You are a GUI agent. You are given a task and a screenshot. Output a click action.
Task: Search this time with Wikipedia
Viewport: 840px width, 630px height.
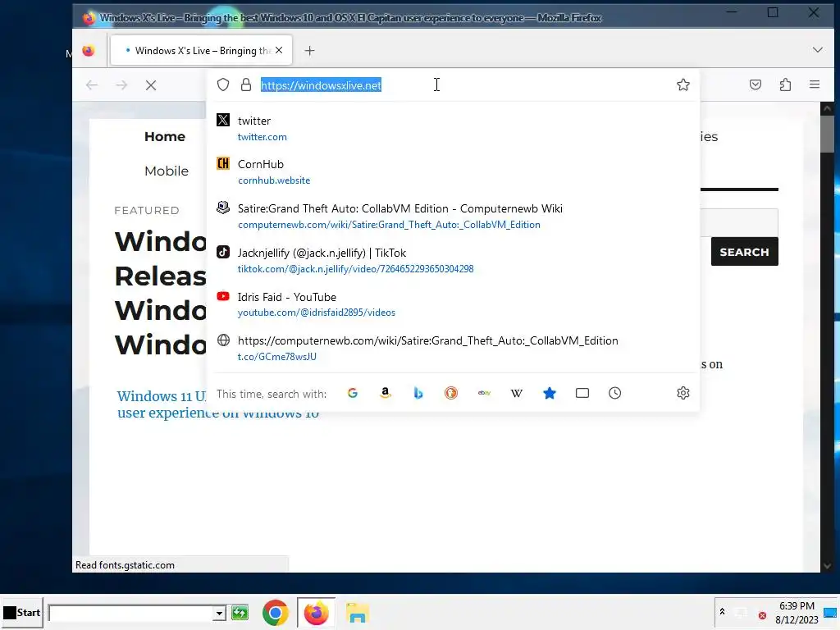(x=517, y=393)
